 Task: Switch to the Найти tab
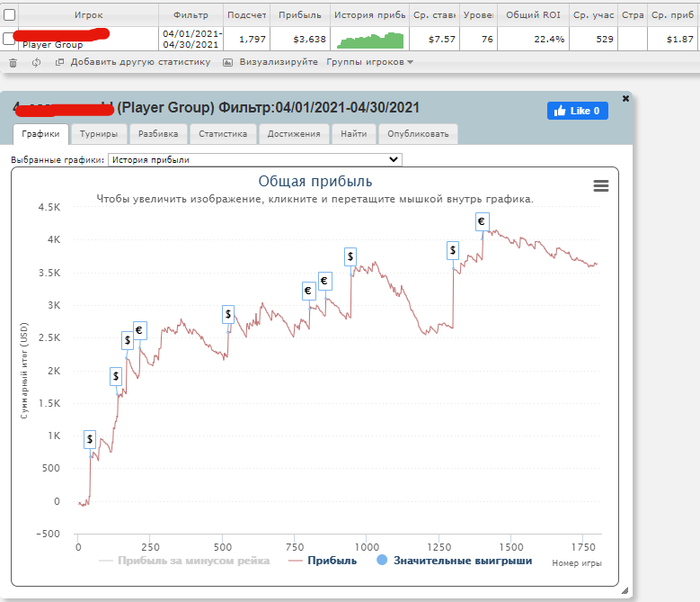pos(354,134)
